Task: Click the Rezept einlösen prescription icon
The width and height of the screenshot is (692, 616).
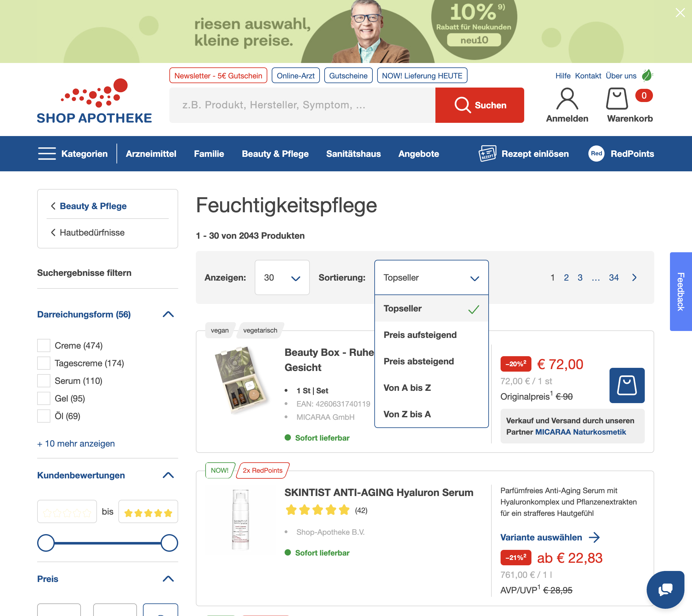Action: 487,153
